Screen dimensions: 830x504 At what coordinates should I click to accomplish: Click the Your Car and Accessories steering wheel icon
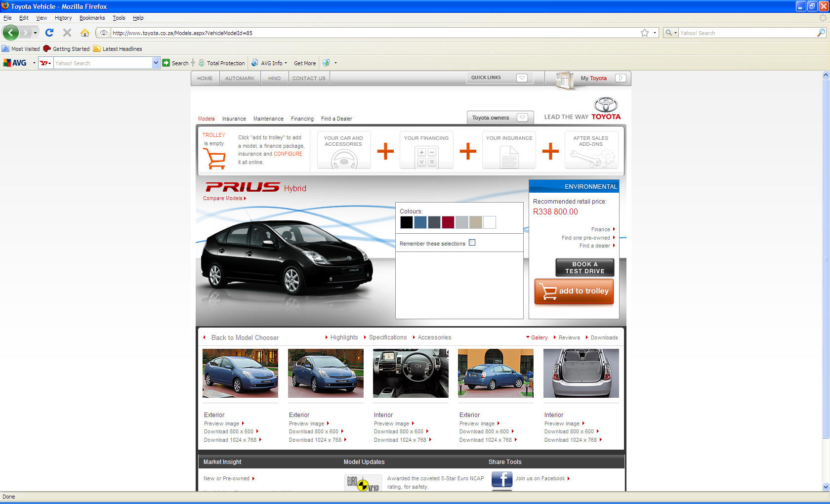click(344, 159)
